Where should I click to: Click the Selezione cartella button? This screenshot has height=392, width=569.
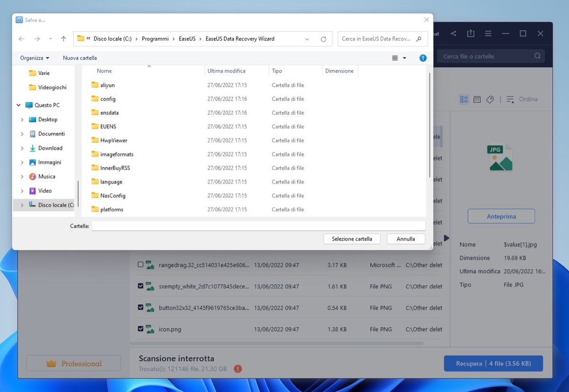point(352,239)
